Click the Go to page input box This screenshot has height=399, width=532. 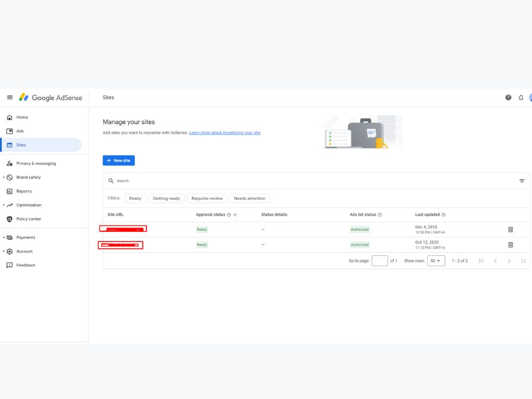coord(380,261)
